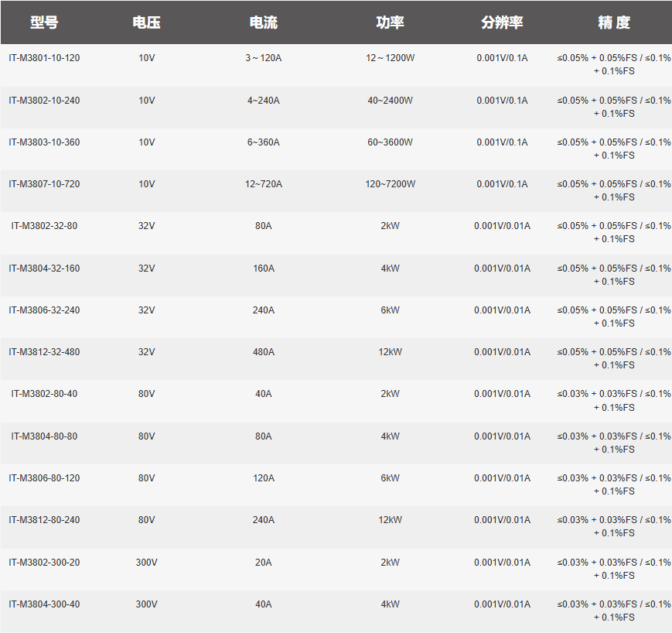Click the 精度 column header
This screenshot has height=633, width=672.
point(614,22)
